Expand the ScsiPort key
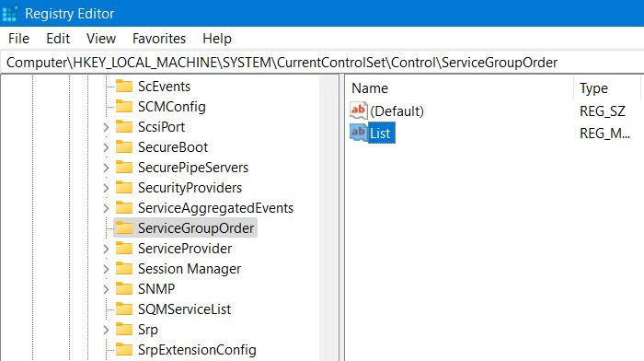The height and width of the screenshot is (361, 644). click(x=106, y=127)
